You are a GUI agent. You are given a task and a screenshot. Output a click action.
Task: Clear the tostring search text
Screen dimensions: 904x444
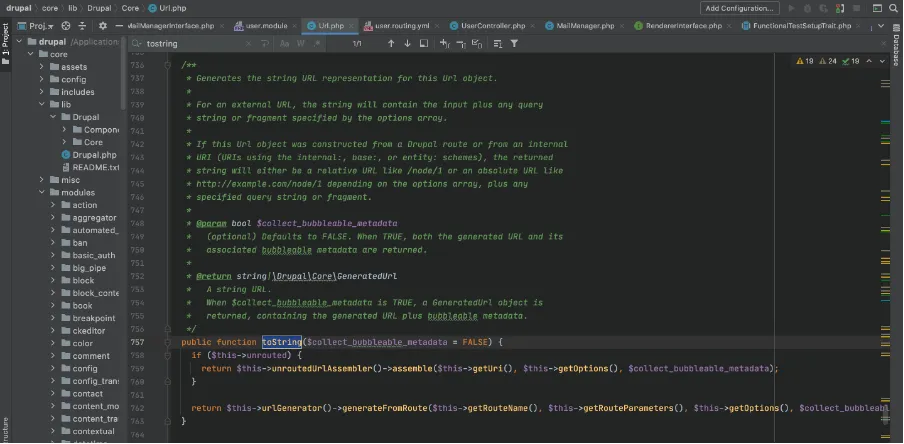pyautogui.click(x=248, y=43)
